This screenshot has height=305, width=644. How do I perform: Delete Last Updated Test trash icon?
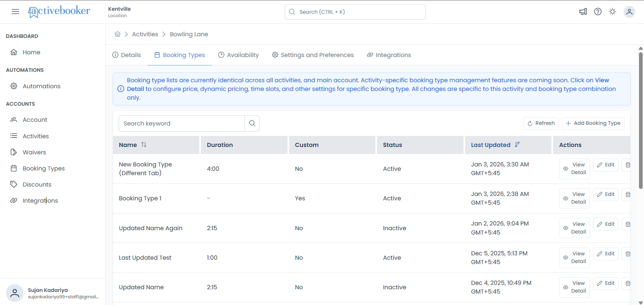(628, 254)
